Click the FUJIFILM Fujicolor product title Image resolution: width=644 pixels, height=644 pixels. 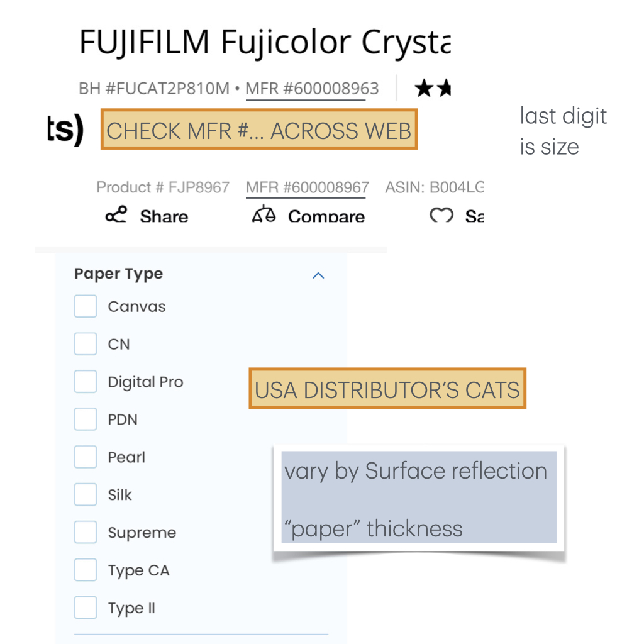pyautogui.click(x=264, y=43)
